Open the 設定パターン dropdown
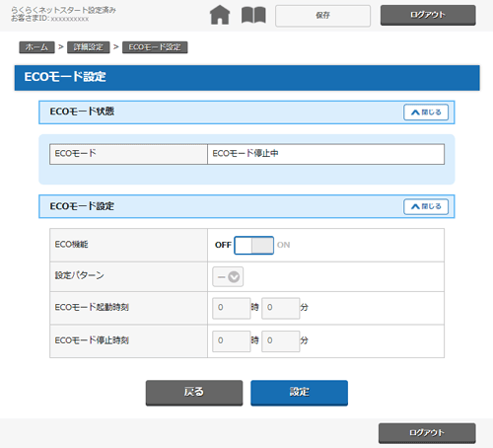Viewport: 493px width, 448px height. (228, 276)
